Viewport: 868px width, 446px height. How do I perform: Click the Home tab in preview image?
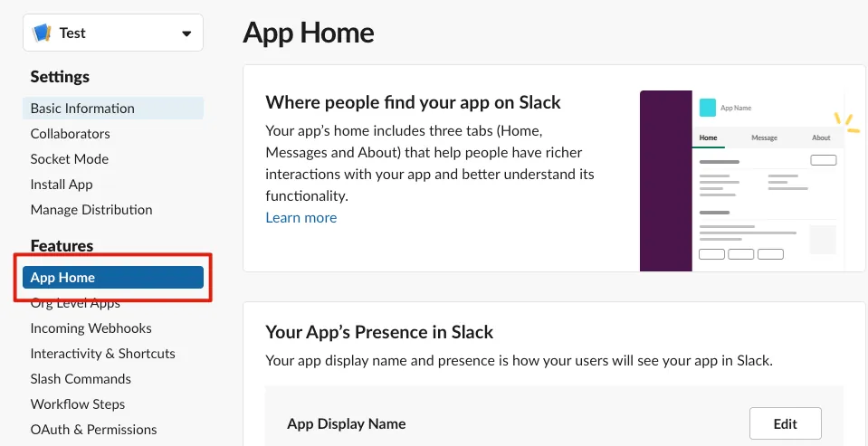pyautogui.click(x=709, y=138)
